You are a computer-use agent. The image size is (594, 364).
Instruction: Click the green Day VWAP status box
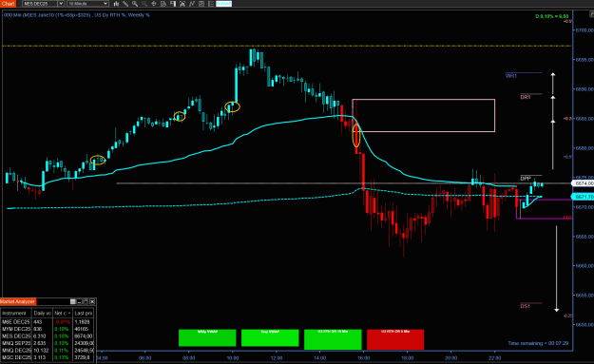(x=270, y=337)
